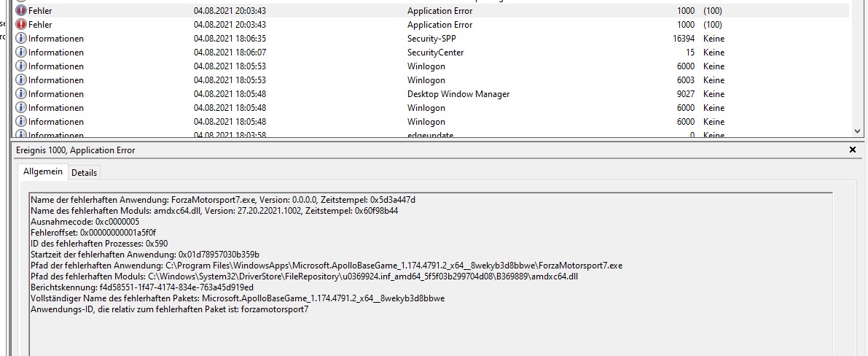Click the info icon of the Security-SPP row
Image resolution: width=868 pixels, height=356 pixels.
[x=20, y=38]
